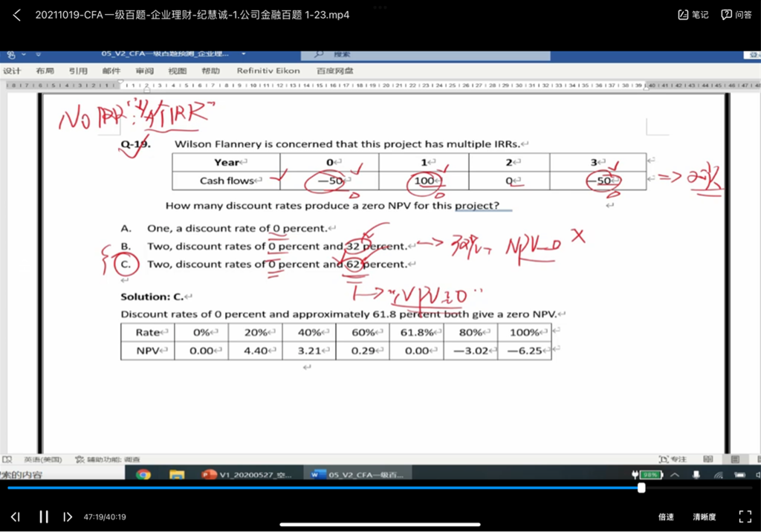Enable 专注 focus mode in status bar
The image size is (761, 532).
[x=673, y=459]
